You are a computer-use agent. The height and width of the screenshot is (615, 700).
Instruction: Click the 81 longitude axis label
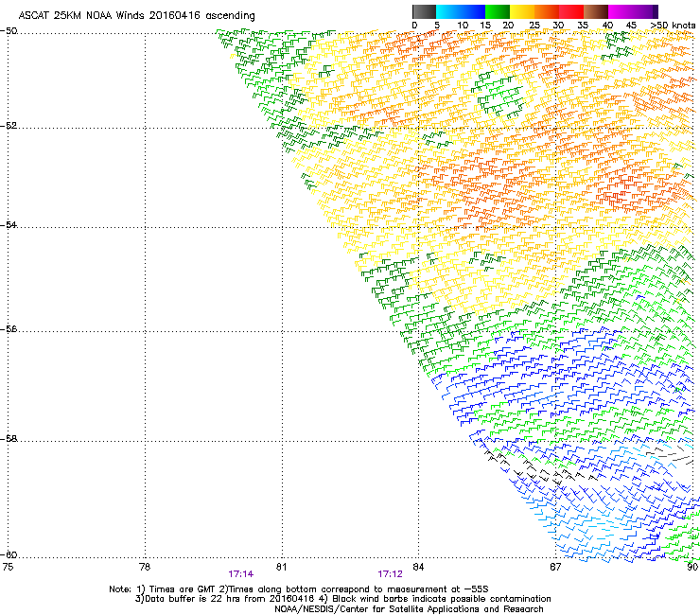pyautogui.click(x=281, y=567)
